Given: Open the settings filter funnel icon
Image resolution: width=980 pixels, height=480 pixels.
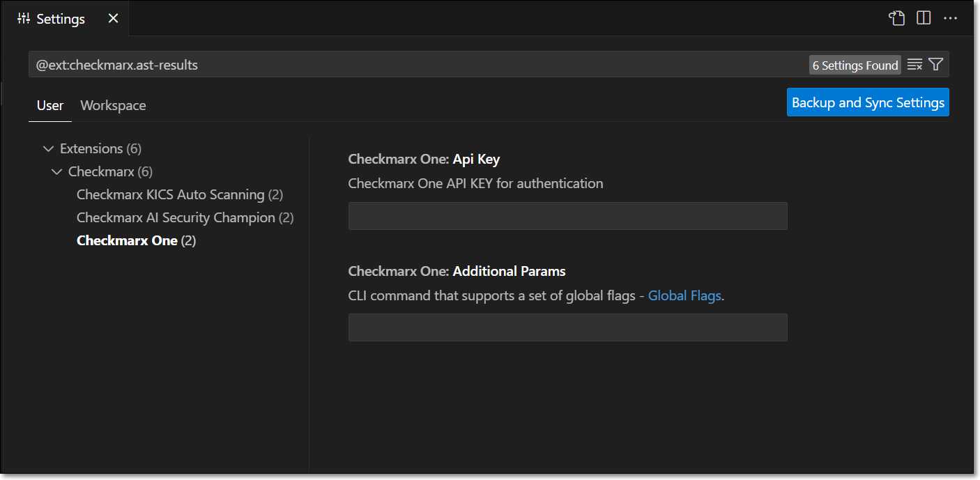Looking at the screenshot, I should 935,65.
